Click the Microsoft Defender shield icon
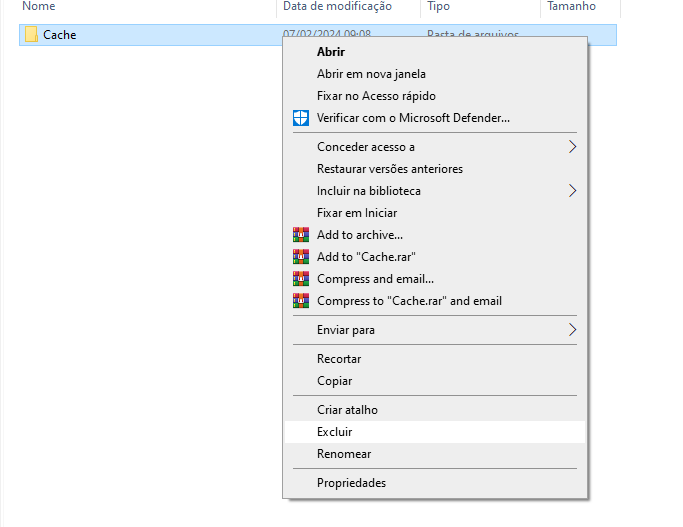 pyautogui.click(x=301, y=118)
